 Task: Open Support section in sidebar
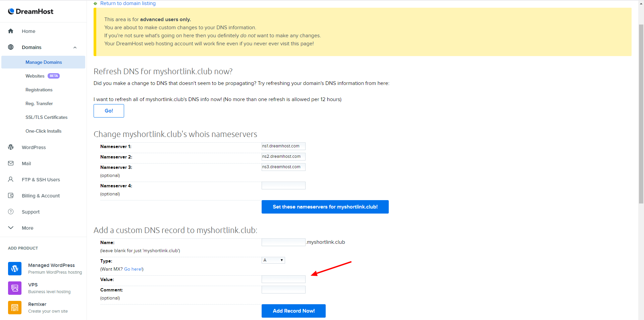31,212
